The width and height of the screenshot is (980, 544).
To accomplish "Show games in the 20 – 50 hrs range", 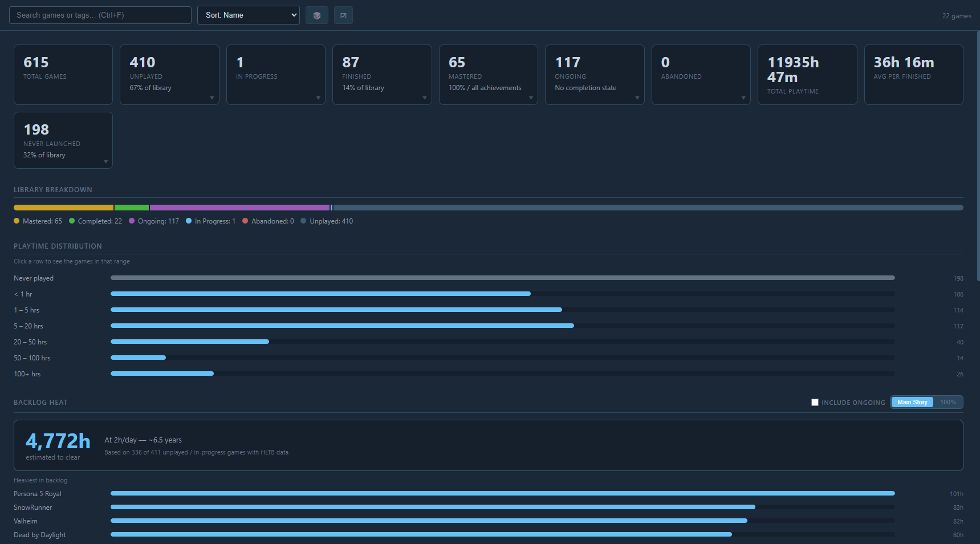I will [489, 342].
